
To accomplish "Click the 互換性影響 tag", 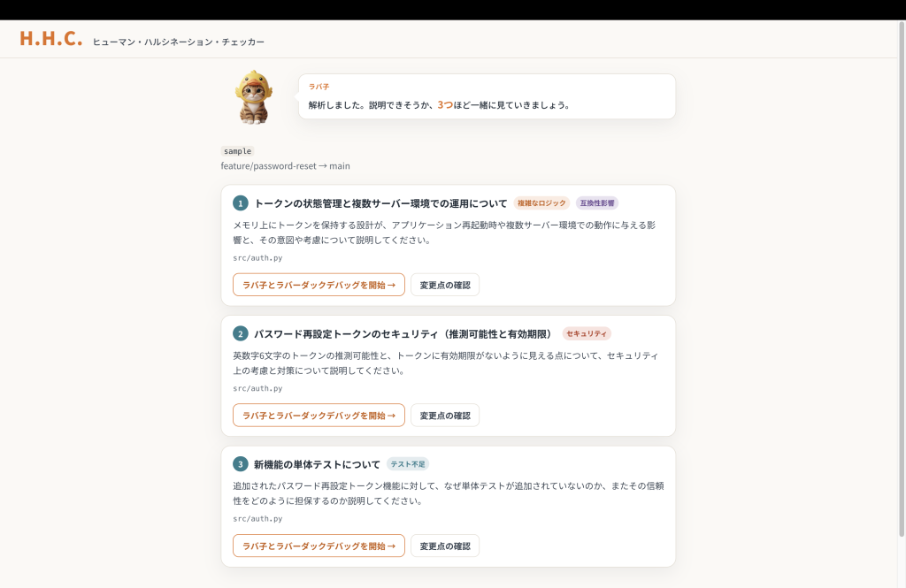I will [x=597, y=203].
